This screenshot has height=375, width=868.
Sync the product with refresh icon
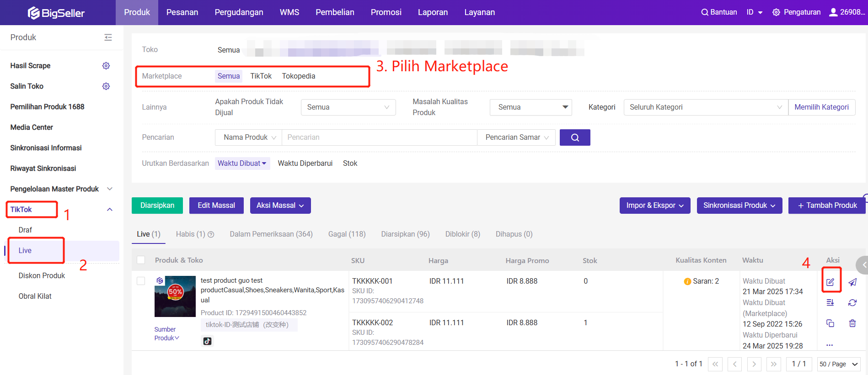(852, 302)
